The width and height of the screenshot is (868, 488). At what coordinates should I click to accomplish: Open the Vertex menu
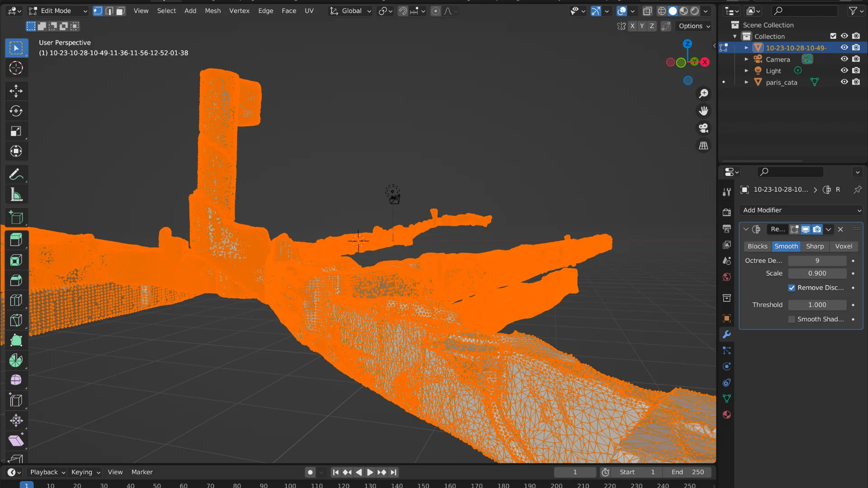(239, 11)
